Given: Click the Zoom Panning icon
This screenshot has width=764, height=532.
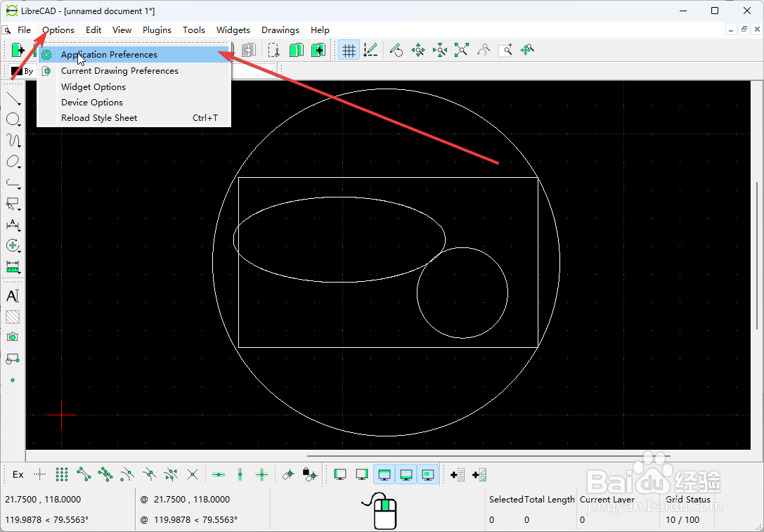Looking at the screenshot, I should 527,50.
